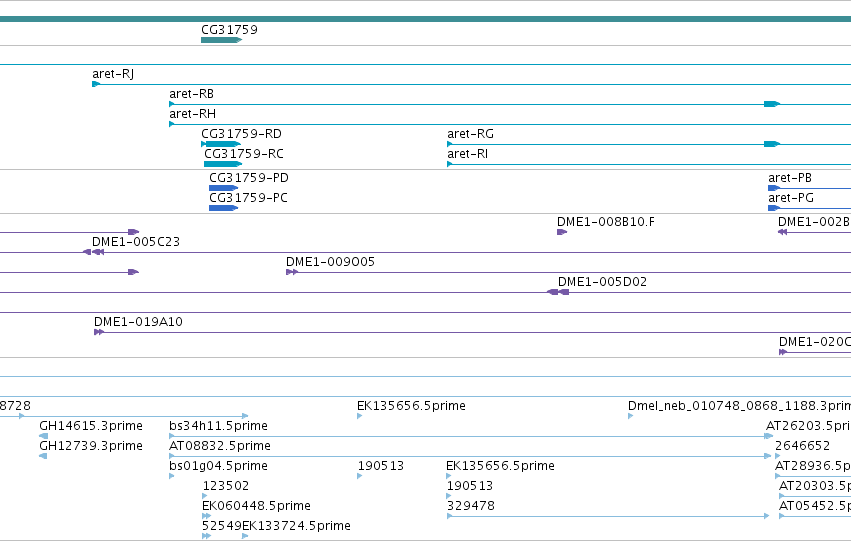851x541 pixels.
Task: Select the Dmel_neb_010748_0868_1188.3prime label
Action: 739,406
